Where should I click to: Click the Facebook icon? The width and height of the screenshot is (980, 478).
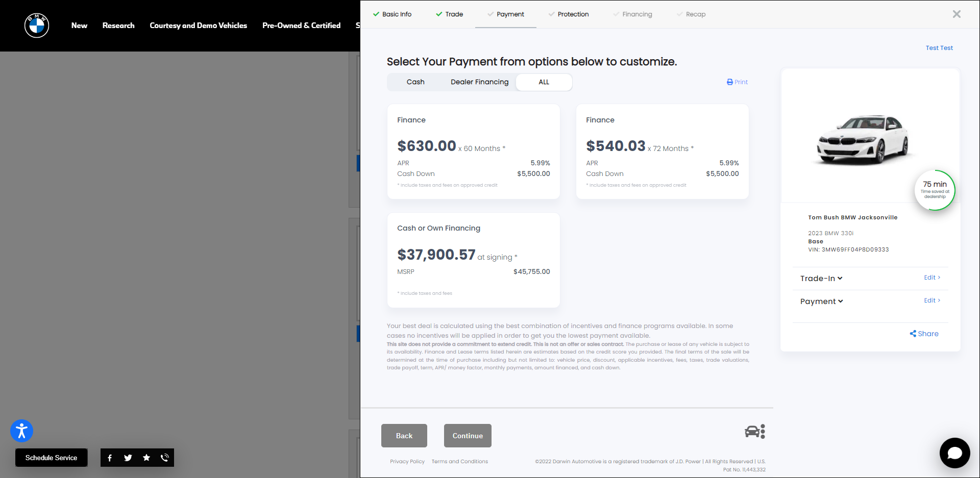click(x=110, y=458)
